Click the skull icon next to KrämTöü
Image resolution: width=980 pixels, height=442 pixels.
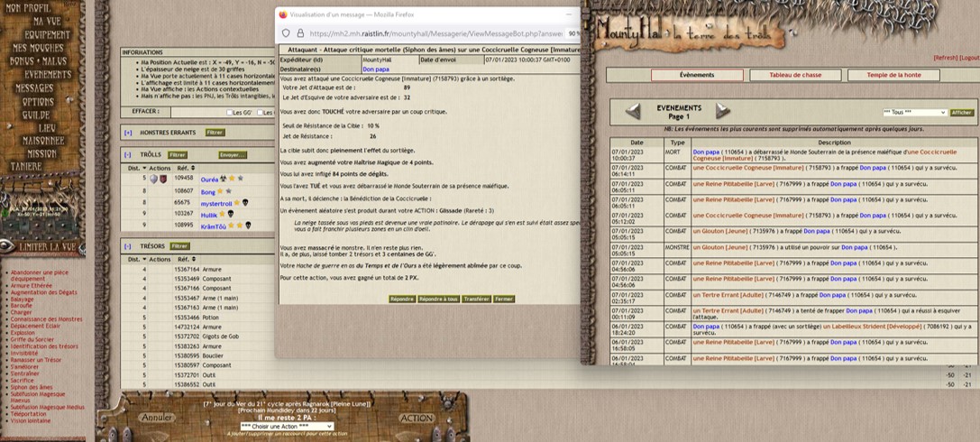click(248, 226)
